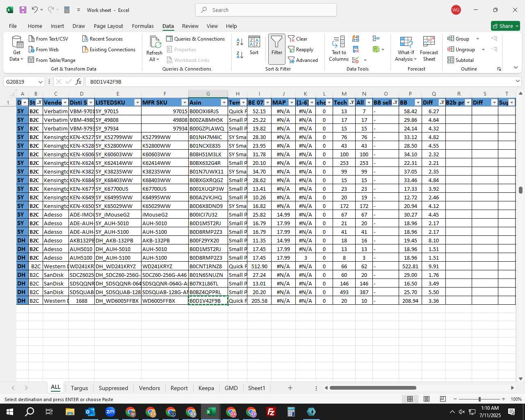The height and width of the screenshot is (420, 525).
Task: Switch to the Home ribbon tab
Action: pyautogui.click(x=35, y=26)
